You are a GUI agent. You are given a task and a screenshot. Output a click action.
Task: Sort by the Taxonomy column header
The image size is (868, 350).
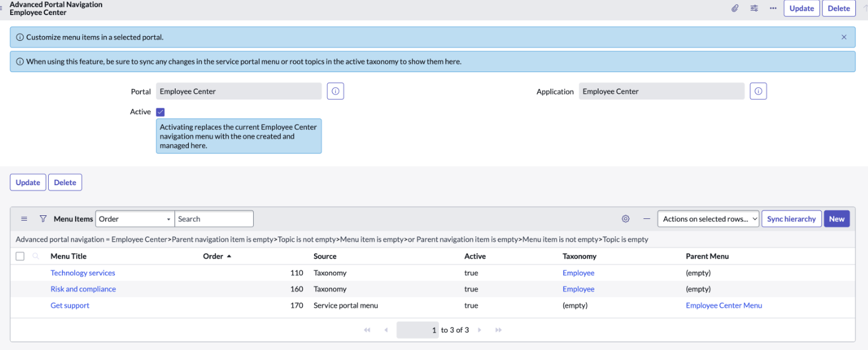[x=579, y=256]
